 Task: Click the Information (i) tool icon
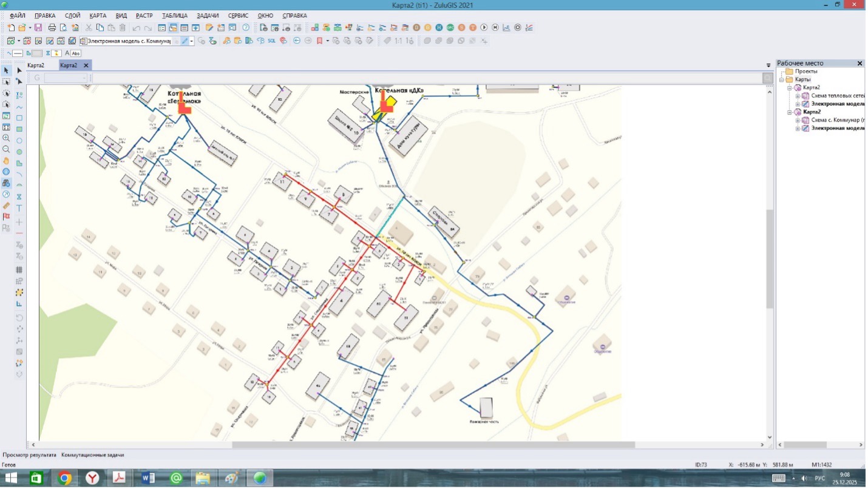pyautogui.click(x=7, y=172)
